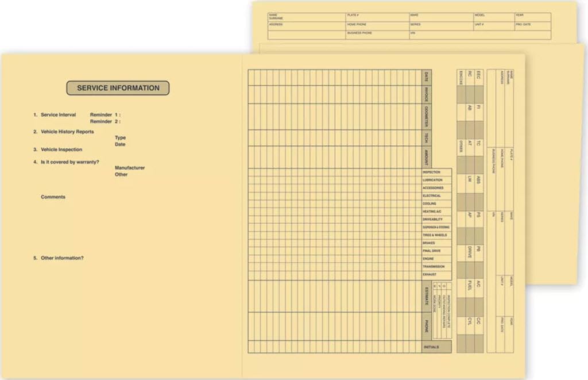Click 'Is it covered by warranty?' question

(69, 162)
